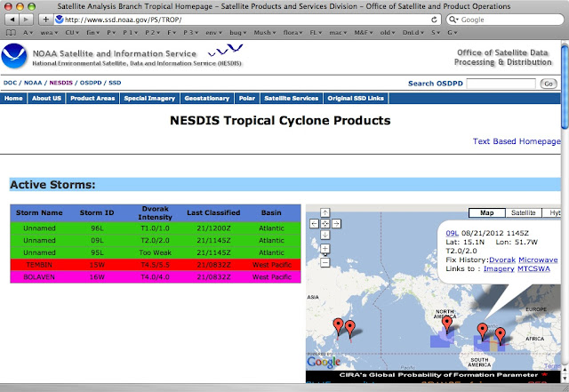Open the Dvorak fix history link
This screenshot has width=569, height=392.
click(x=502, y=260)
